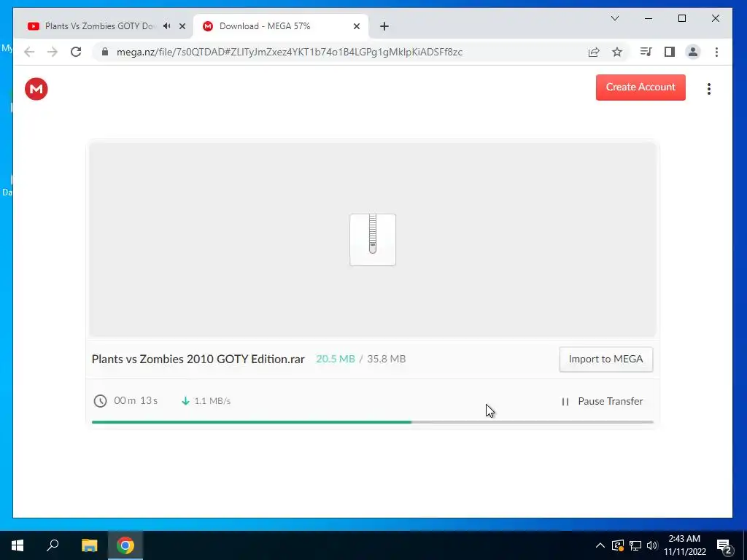Show hidden system tray icons
This screenshot has height=560, width=747.
(x=600, y=545)
